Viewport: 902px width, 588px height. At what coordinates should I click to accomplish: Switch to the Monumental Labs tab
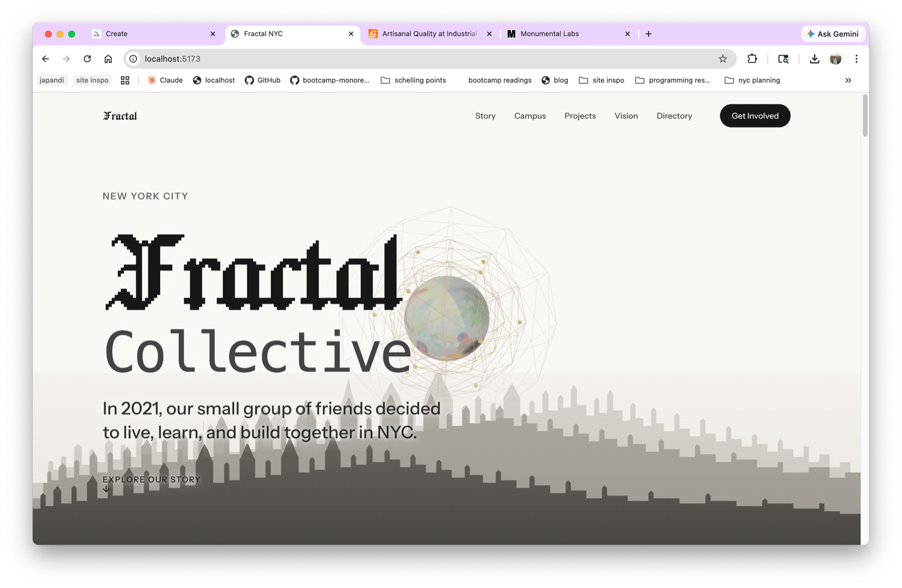(550, 34)
